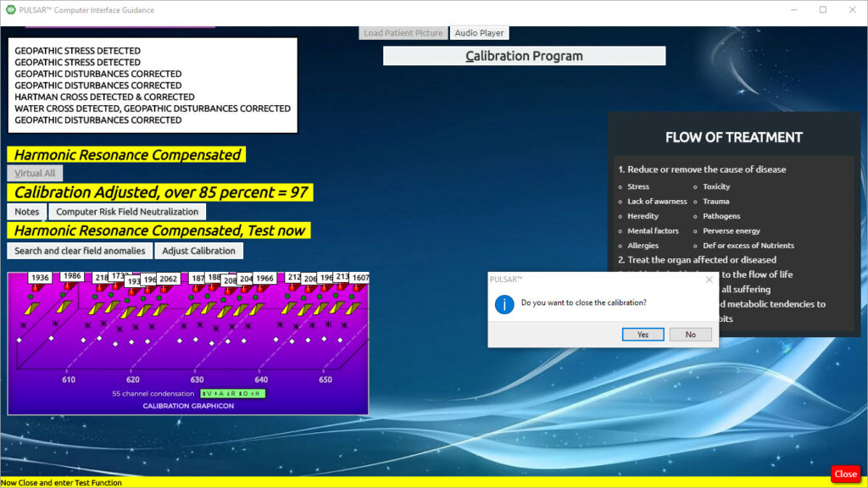Click the 1936 value label on graph

click(40, 277)
